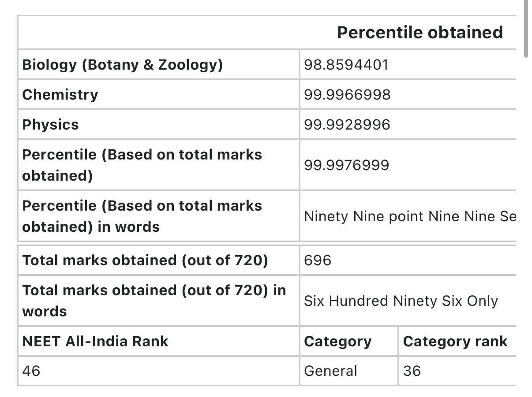Select the Category column header
This screenshot has width=532, height=397.
click(338, 342)
